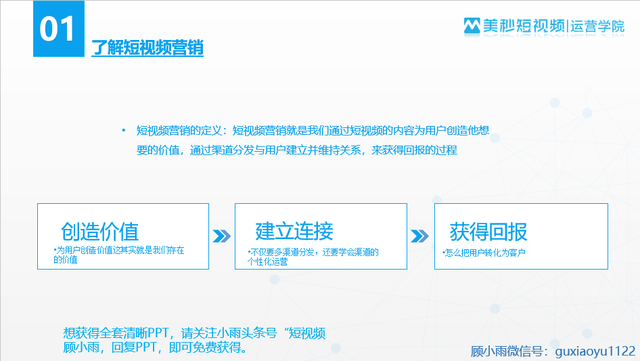This screenshot has height=361, width=640.
Task: Select the 运营学院 text in header
Action: [x=598, y=26]
